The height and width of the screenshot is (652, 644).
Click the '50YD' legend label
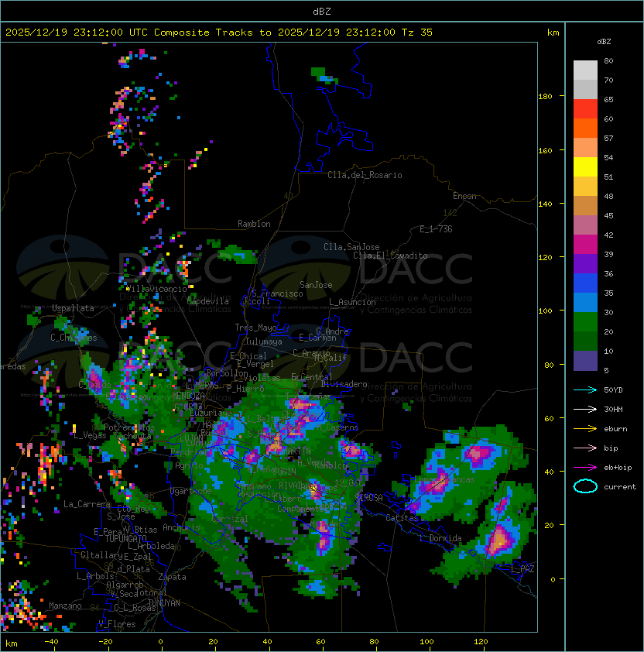click(x=613, y=390)
